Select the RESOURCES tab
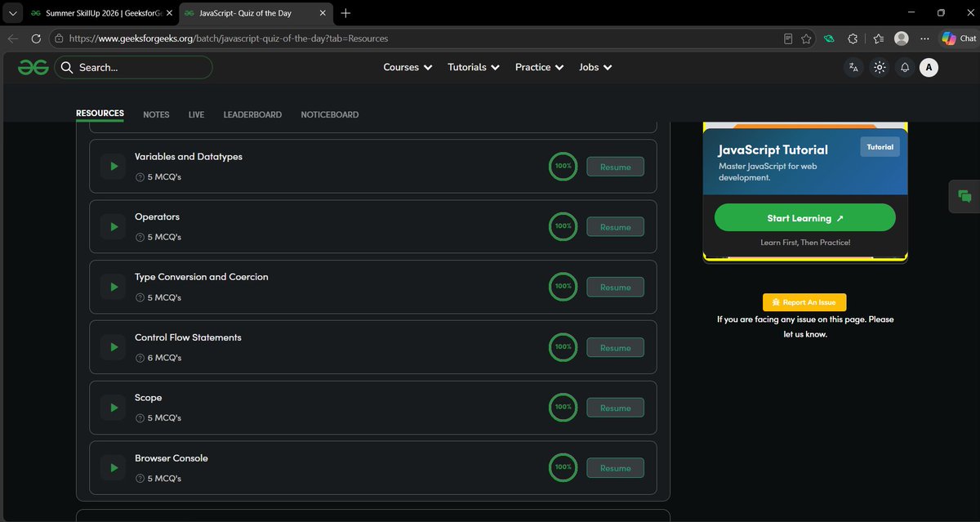Screen dimensions: 980x522 pos(100,114)
